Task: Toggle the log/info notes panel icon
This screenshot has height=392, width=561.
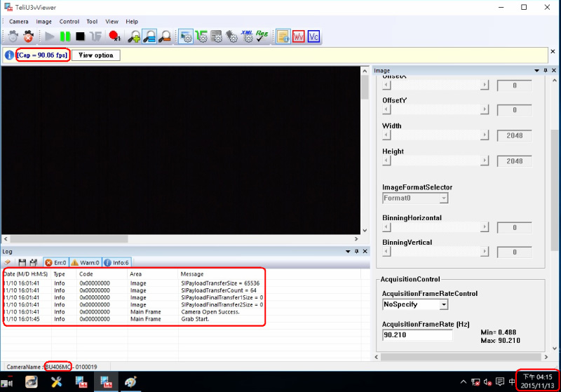Action: [x=283, y=36]
